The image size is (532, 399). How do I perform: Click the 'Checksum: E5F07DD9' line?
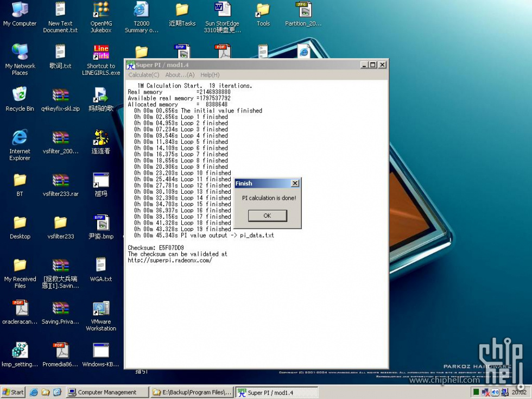tap(156, 248)
